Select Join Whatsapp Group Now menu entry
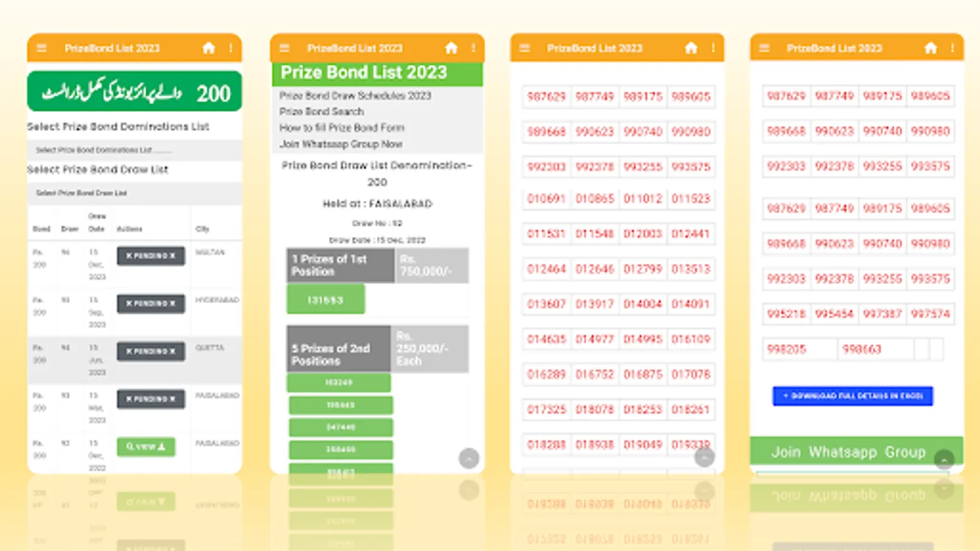Image resolution: width=980 pixels, height=551 pixels. [x=341, y=144]
